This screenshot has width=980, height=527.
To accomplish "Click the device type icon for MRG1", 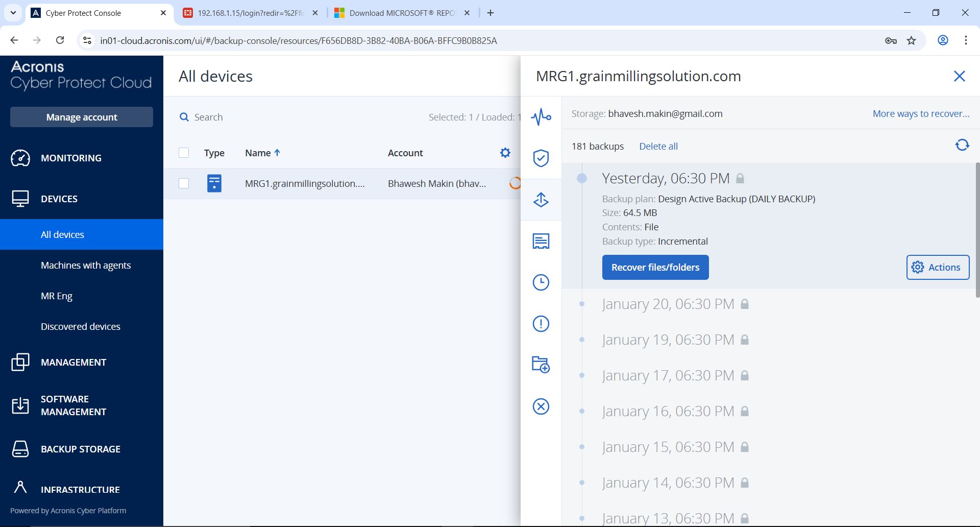I will (214, 183).
